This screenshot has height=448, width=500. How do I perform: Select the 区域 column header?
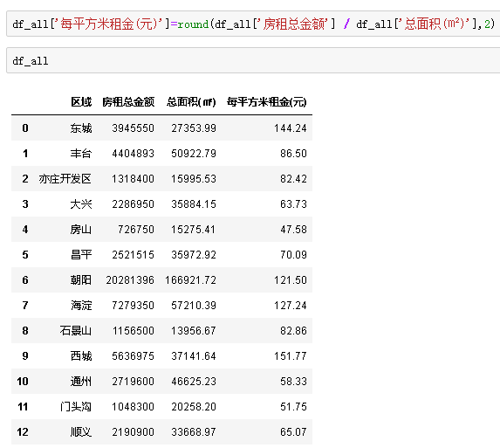[x=81, y=102]
